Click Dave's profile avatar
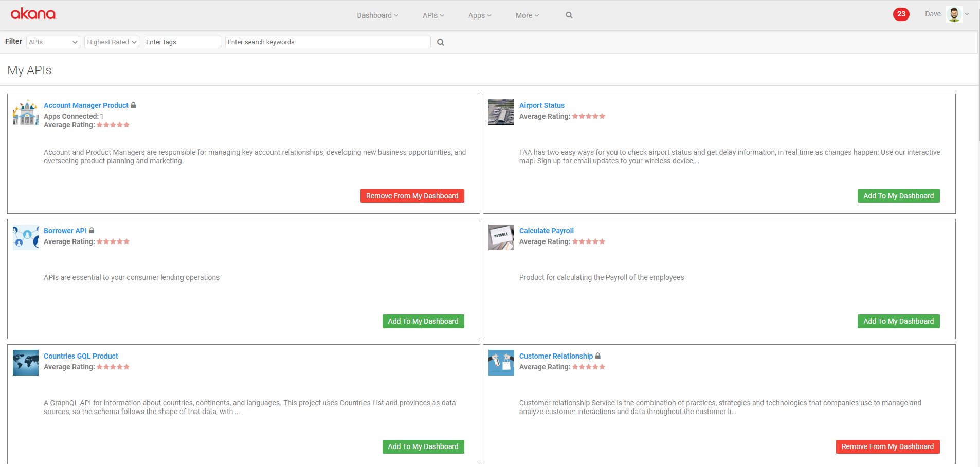The image size is (980, 467). [x=954, y=14]
